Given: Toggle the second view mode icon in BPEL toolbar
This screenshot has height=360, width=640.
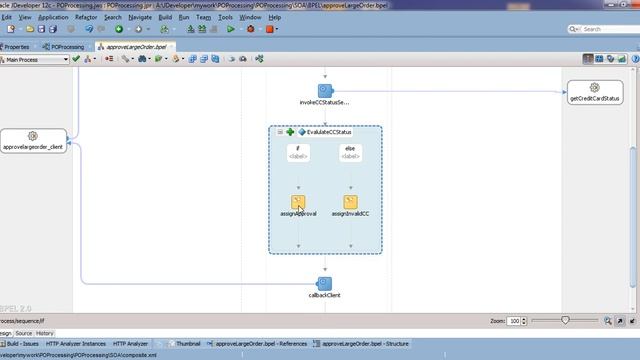Looking at the screenshot, I should 599,59.
